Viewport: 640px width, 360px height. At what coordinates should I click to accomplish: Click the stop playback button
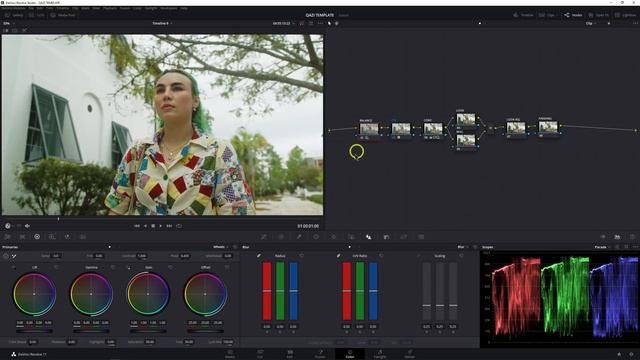pyautogui.click(x=153, y=226)
